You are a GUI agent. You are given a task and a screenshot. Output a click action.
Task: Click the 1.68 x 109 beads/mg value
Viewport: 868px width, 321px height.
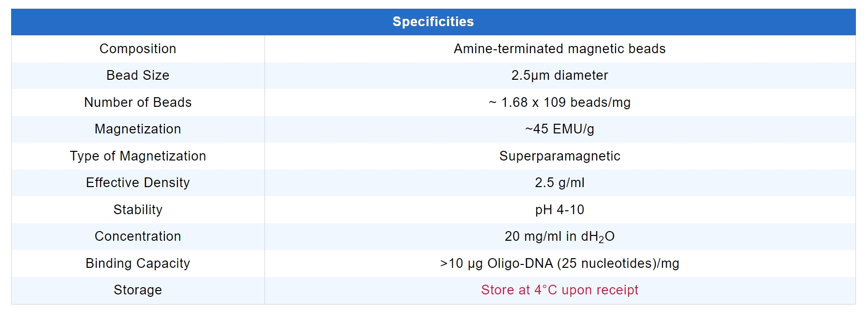click(x=559, y=102)
